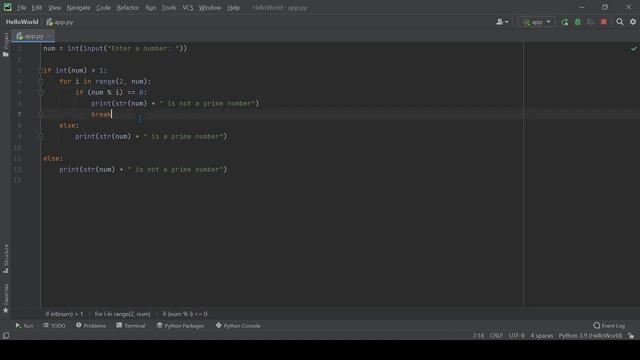Open the Refactor menu
This screenshot has height=360, width=640.
pos(128,8)
